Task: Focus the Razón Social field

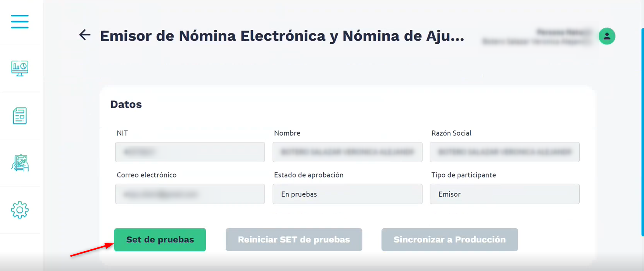Action: [x=504, y=152]
